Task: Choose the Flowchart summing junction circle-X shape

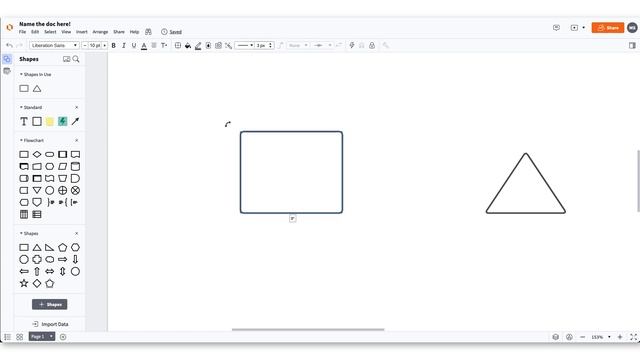Action: (x=75, y=190)
